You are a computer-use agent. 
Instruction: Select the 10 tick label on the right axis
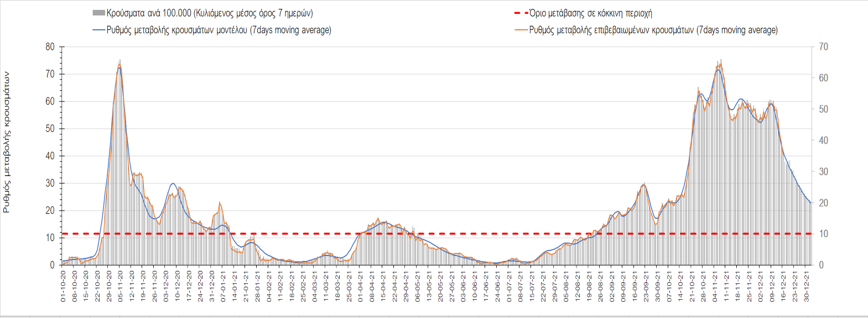(823, 234)
